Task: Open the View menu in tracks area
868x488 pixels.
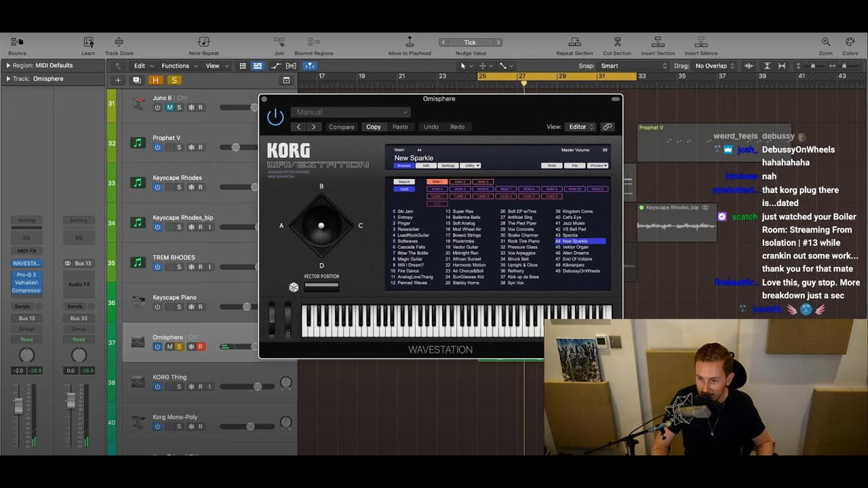Action: pyautogui.click(x=216, y=66)
